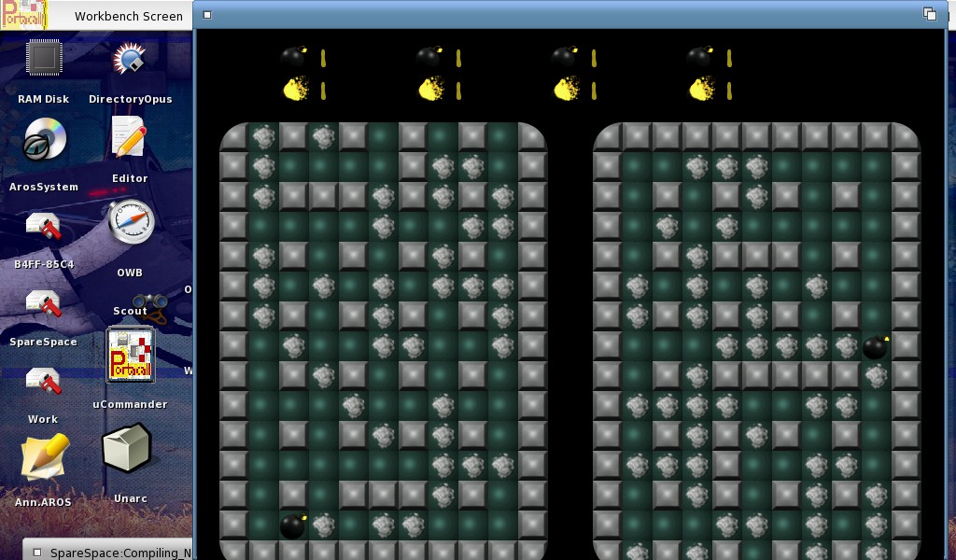Open the RAM Disk icon

[x=44, y=59]
